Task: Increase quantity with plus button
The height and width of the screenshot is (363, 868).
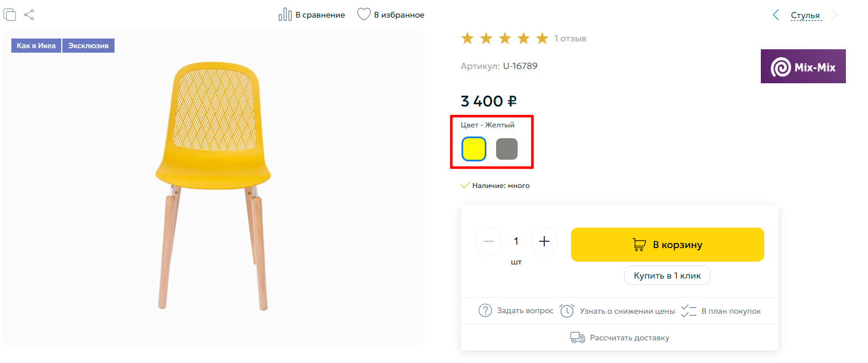Action: pos(544,242)
